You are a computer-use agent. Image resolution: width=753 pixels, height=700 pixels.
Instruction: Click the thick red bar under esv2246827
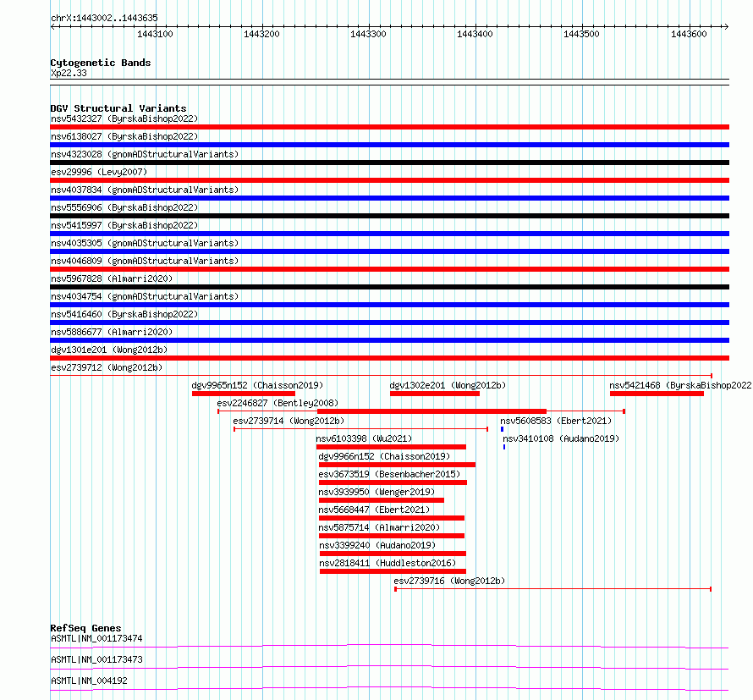click(431, 411)
